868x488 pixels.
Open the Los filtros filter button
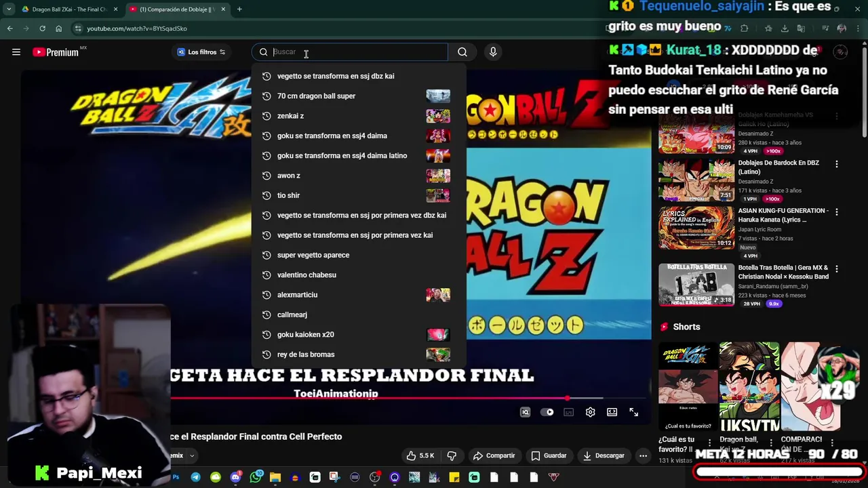[201, 52]
